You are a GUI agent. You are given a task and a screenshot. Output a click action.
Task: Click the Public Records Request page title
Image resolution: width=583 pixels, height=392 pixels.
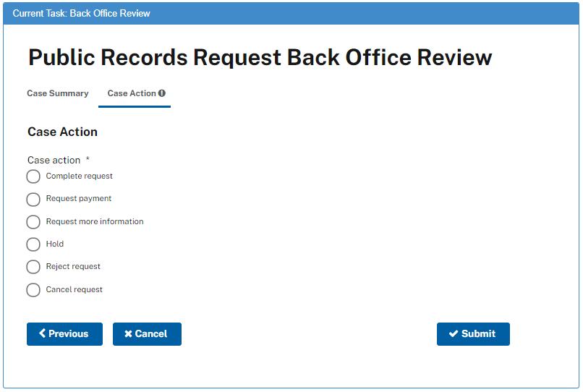point(260,58)
